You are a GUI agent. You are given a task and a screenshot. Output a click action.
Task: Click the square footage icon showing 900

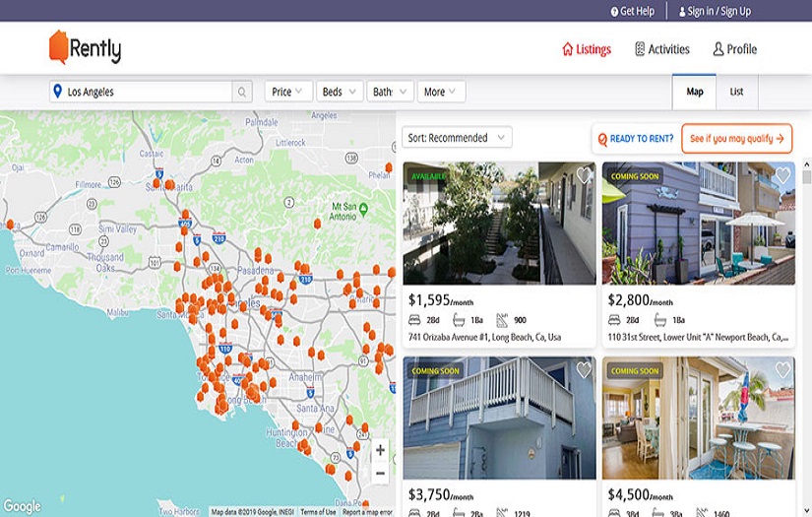click(502, 320)
